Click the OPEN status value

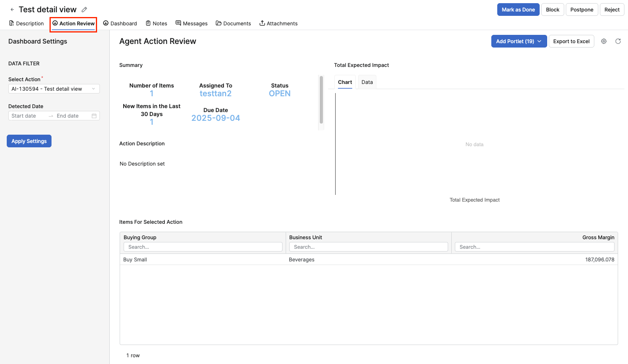coord(280,93)
